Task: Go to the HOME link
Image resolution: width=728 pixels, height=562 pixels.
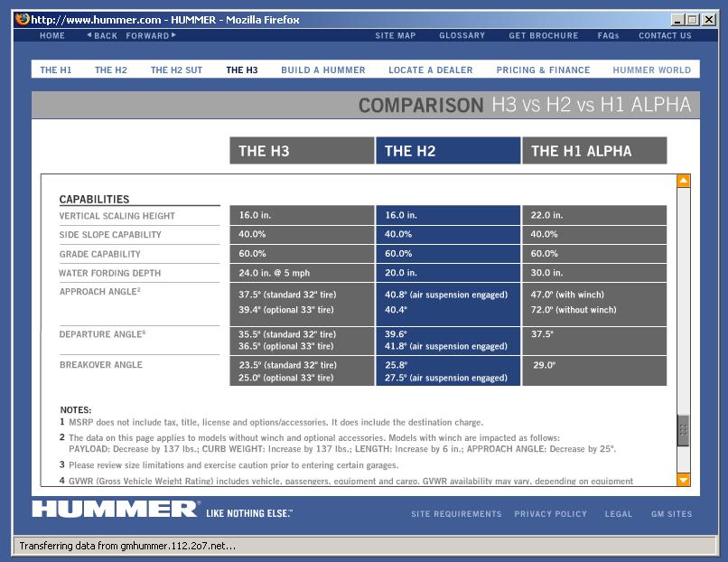Action: pyautogui.click(x=52, y=36)
